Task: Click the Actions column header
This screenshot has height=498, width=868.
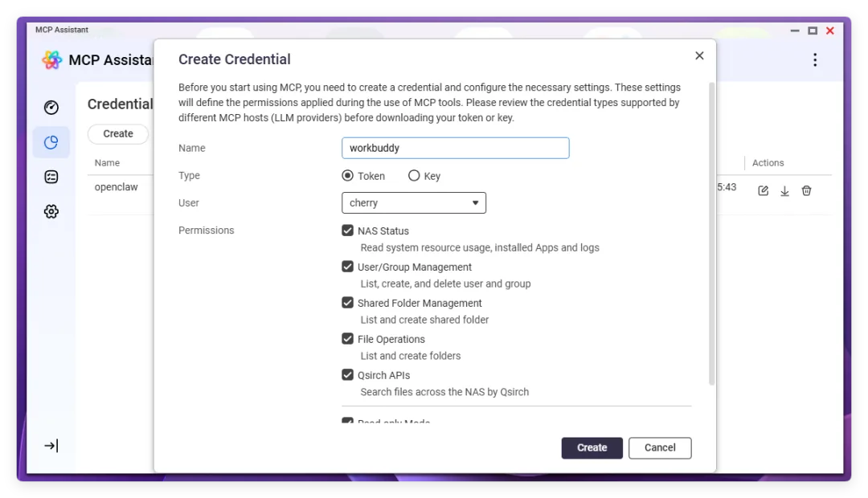Action: pos(768,163)
